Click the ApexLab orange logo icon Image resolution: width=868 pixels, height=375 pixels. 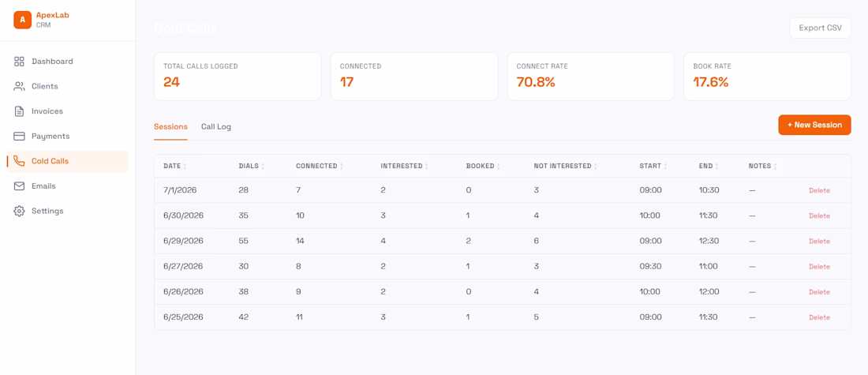click(22, 20)
